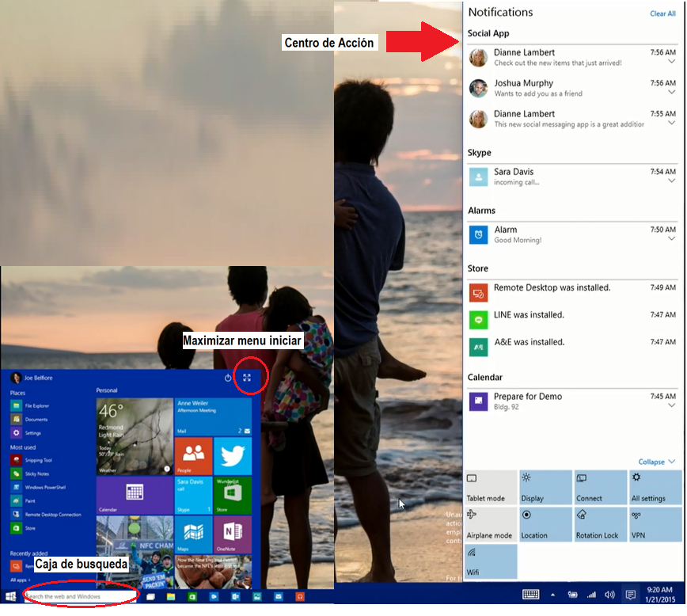Toggle the Location quick action
Viewport: 687px width, 616px height.
[545, 524]
